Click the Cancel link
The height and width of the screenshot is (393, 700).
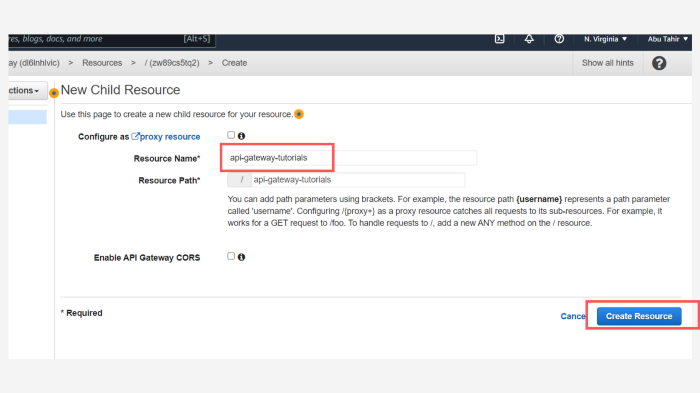click(x=573, y=316)
